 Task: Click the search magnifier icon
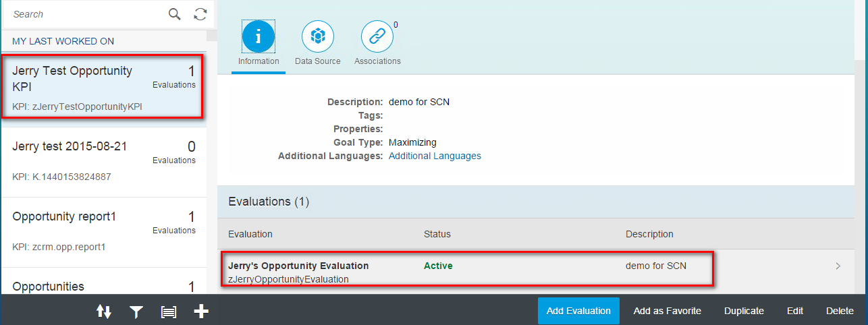[x=175, y=14]
